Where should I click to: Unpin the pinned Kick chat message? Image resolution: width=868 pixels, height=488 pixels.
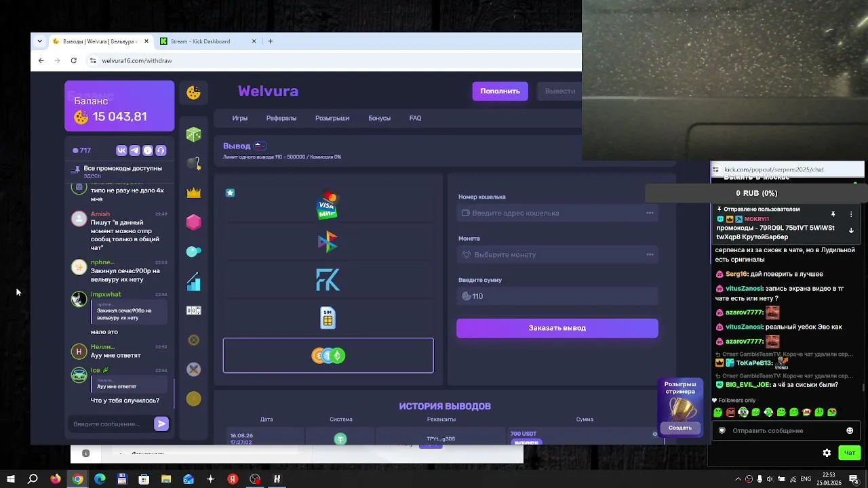(833, 214)
